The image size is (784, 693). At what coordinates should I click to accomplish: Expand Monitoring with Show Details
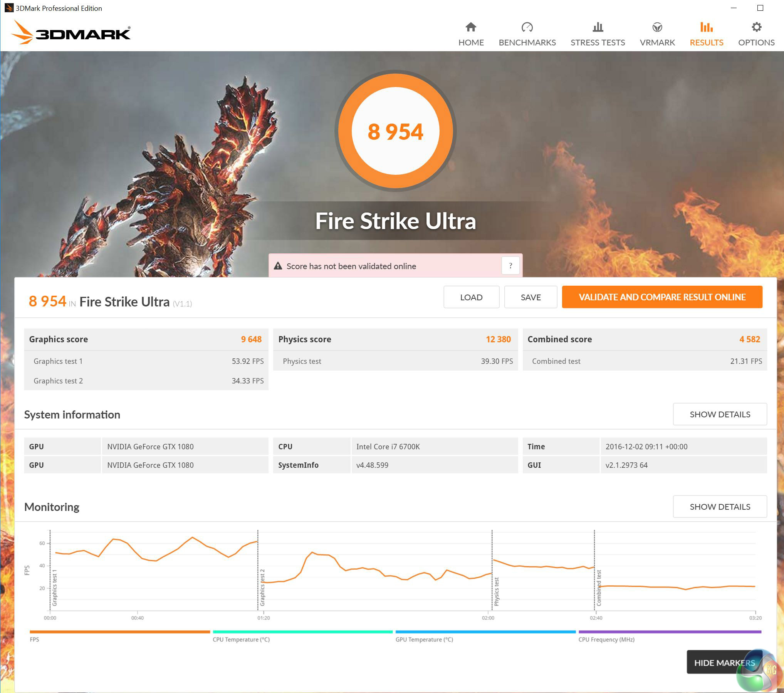pos(720,507)
